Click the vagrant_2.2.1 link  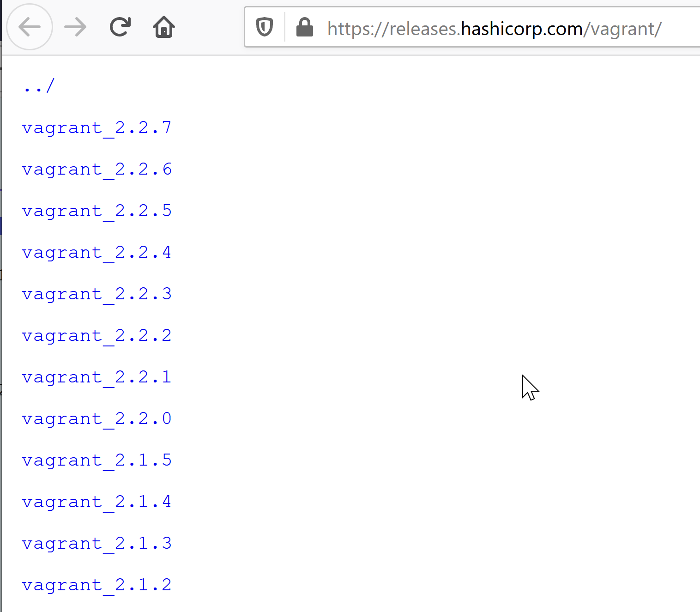[97, 377]
